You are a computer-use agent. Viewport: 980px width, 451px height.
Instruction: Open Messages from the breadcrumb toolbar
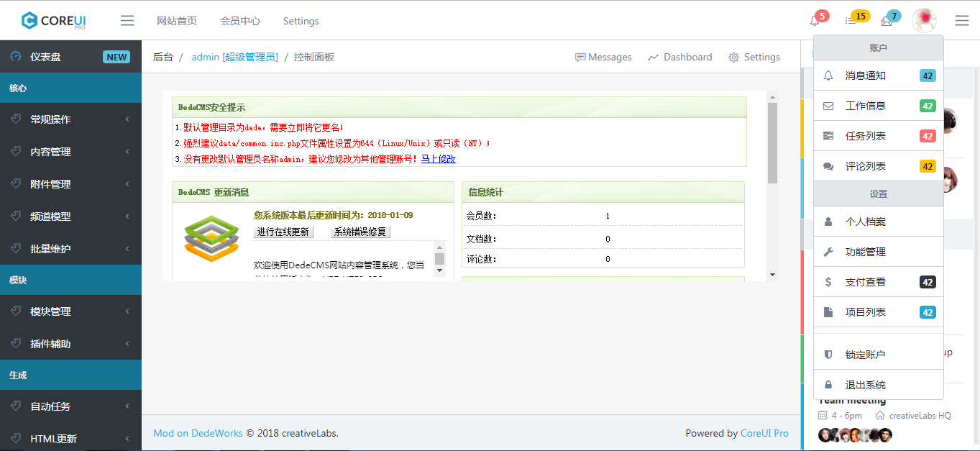[603, 57]
